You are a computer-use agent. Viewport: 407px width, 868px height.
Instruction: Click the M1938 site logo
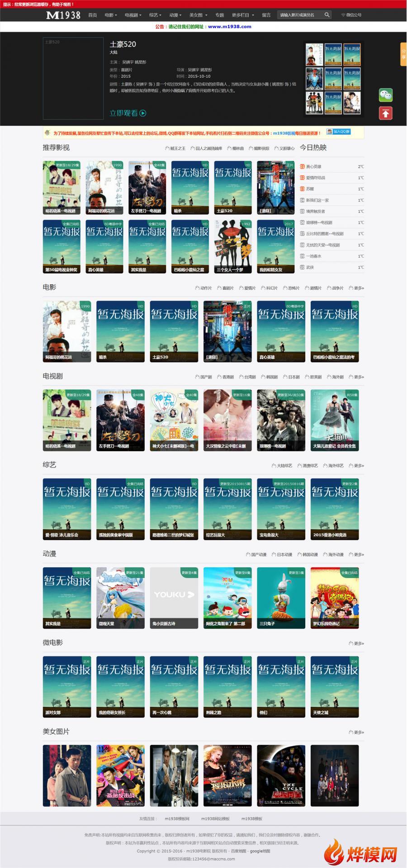63,15
